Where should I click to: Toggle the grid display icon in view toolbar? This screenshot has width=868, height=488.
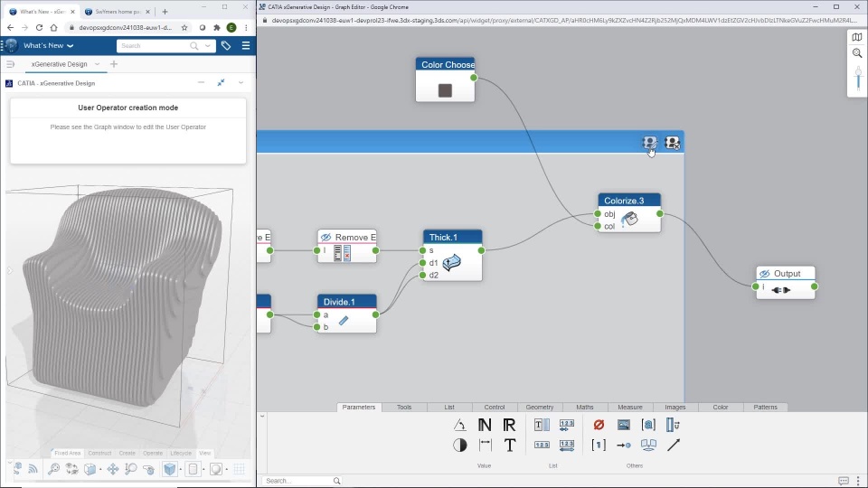pyautogui.click(x=239, y=469)
